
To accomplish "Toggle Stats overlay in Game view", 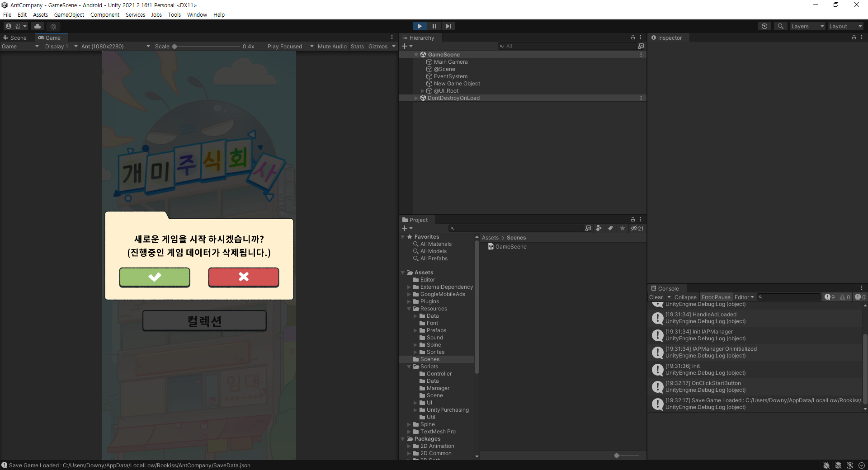I will click(x=357, y=46).
